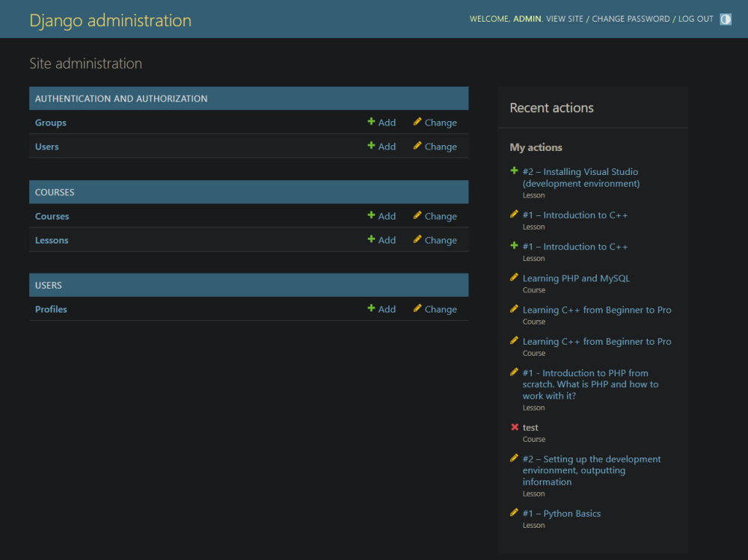
Task: Click the pencil icon in Lessons row
Action: pyautogui.click(x=417, y=239)
